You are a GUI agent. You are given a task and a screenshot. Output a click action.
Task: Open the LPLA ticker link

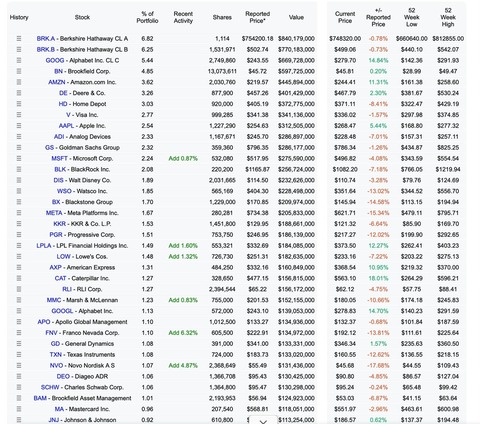tap(44, 246)
